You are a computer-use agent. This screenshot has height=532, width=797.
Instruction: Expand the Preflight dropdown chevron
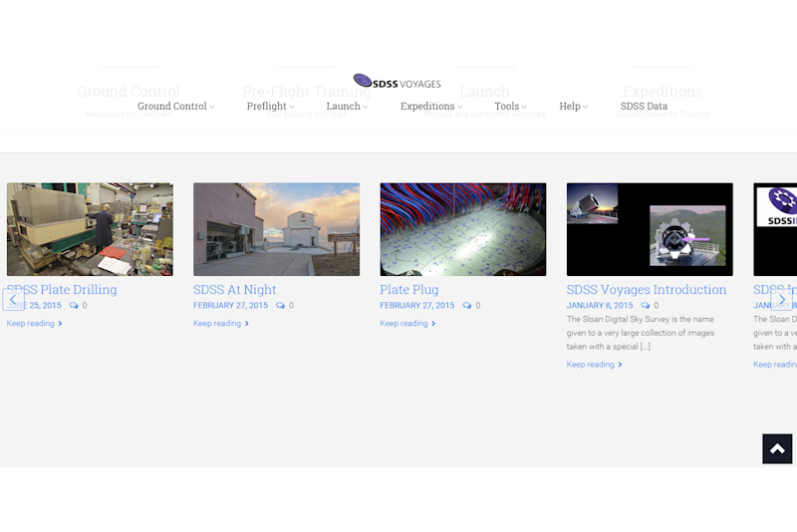pos(292,107)
